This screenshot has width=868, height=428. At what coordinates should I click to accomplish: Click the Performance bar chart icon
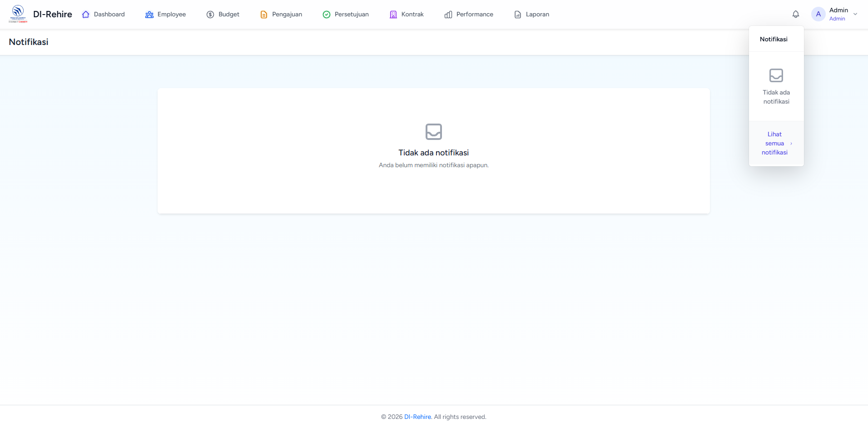(448, 15)
